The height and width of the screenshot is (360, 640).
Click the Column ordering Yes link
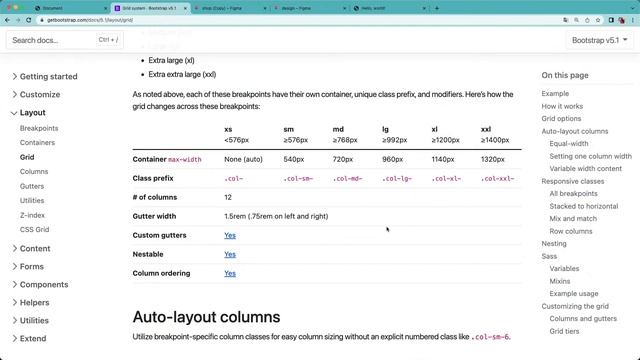[x=230, y=273]
